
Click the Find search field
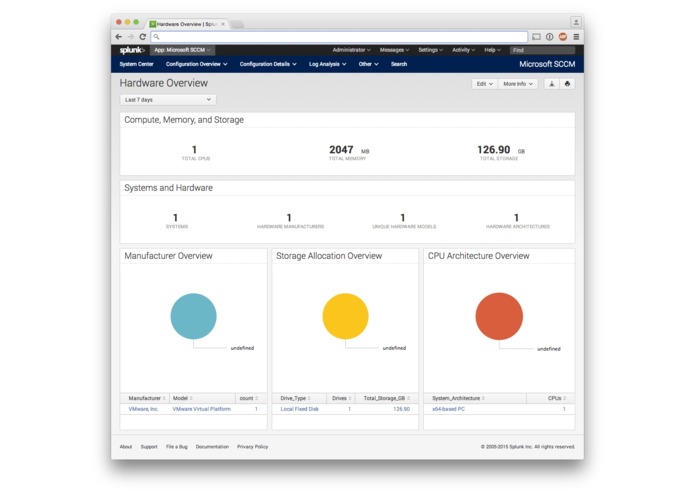coord(543,50)
